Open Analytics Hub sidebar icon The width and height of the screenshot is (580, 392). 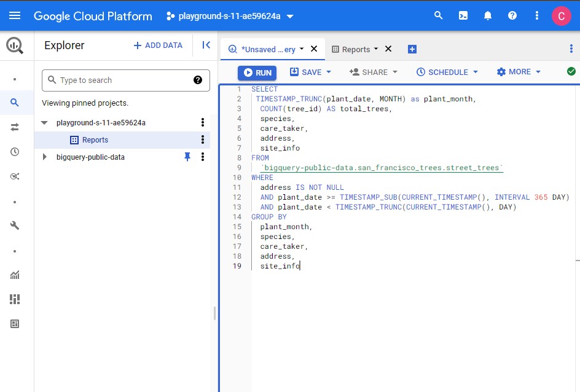point(14,176)
